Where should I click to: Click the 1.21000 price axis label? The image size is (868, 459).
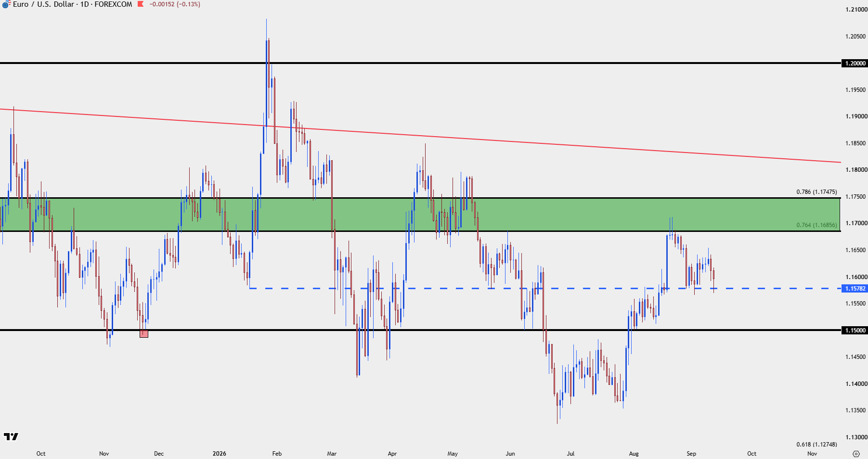[x=856, y=10]
